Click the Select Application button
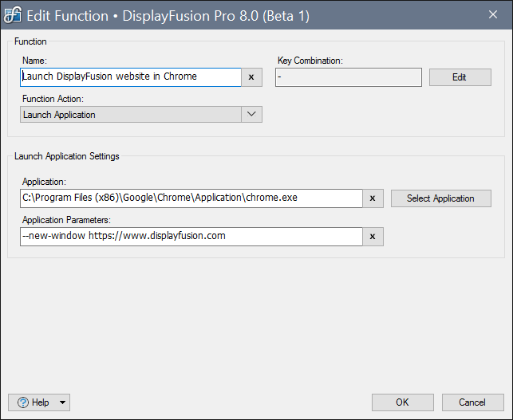This screenshot has width=513, height=420. tap(440, 198)
